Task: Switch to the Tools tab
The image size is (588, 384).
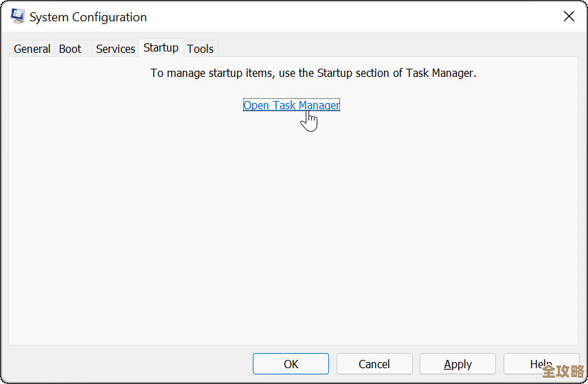Action: point(201,49)
